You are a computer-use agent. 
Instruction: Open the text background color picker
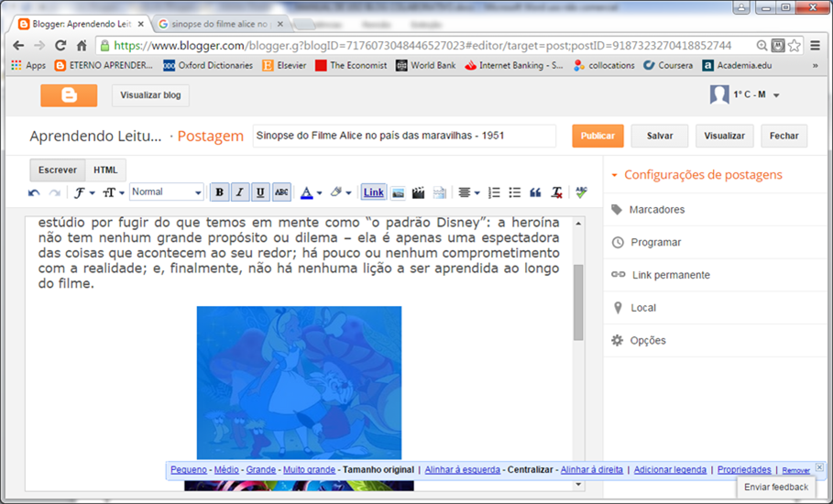340,192
